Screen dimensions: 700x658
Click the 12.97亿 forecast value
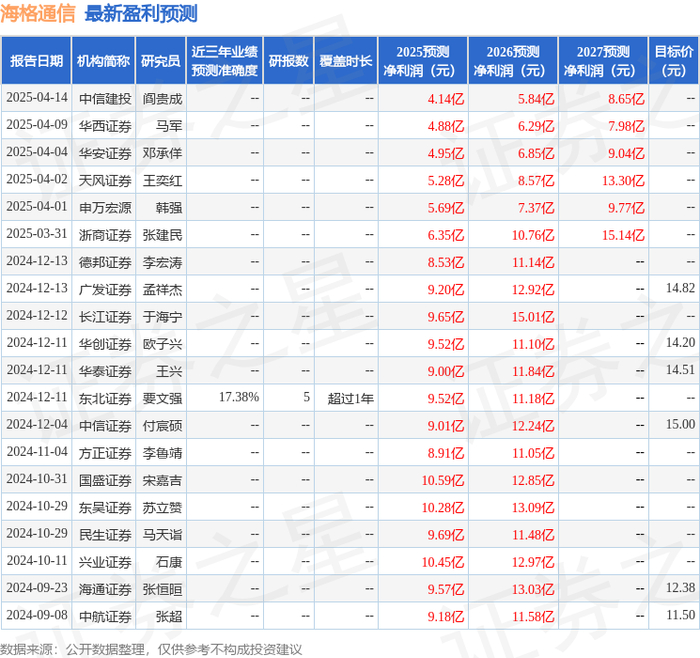(x=533, y=562)
